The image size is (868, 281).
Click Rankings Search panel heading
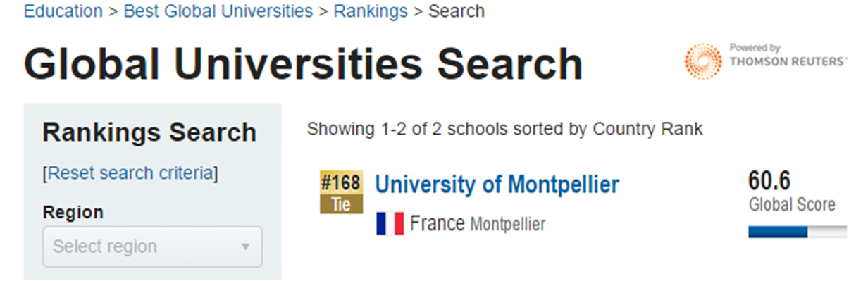149,132
